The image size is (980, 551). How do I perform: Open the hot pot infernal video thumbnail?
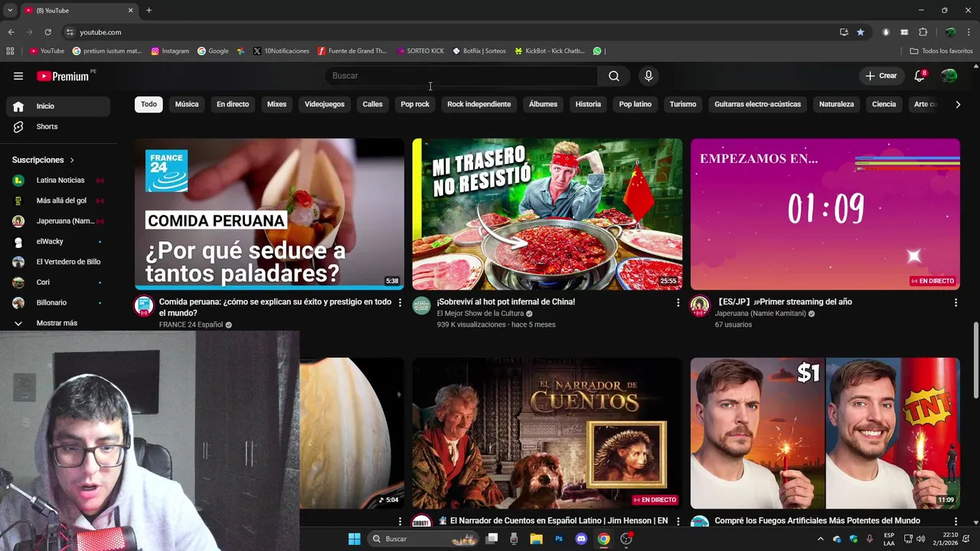click(x=547, y=214)
